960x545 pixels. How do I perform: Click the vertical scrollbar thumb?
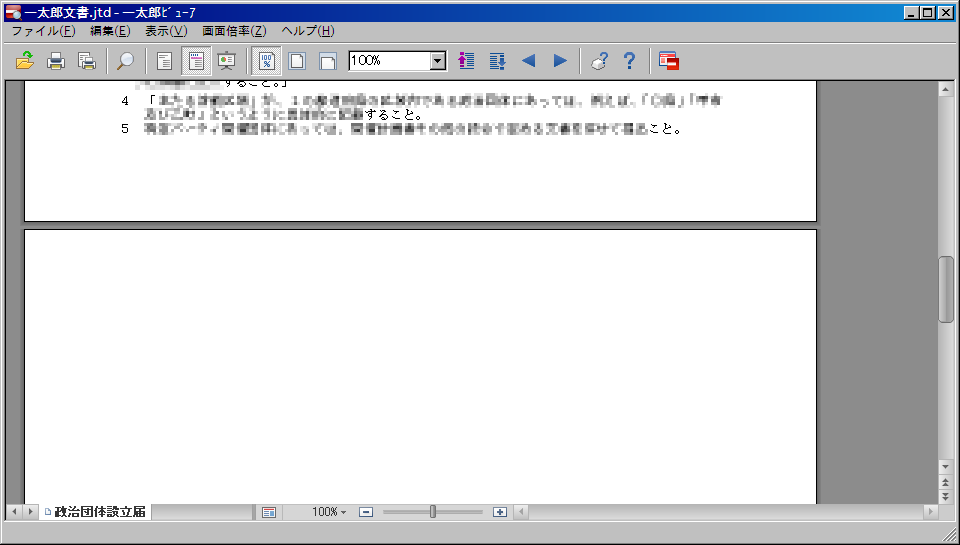pyautogui.click(x=946, y=289)
